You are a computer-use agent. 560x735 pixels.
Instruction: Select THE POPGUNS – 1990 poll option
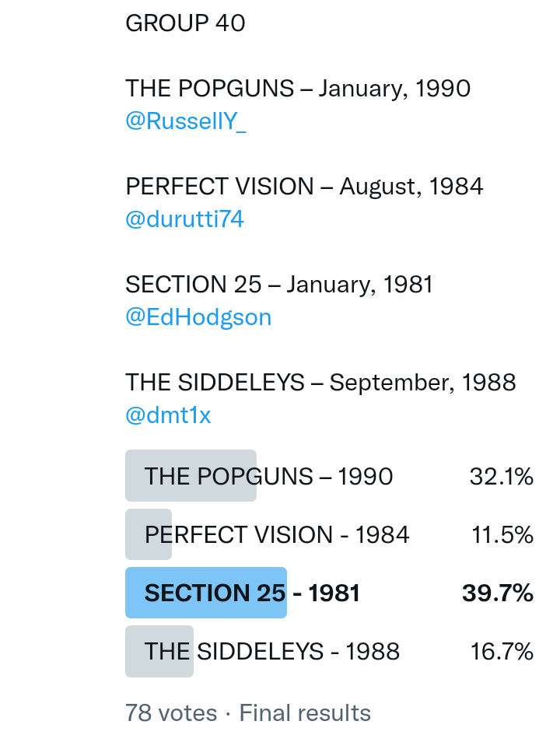coord(268,476)
